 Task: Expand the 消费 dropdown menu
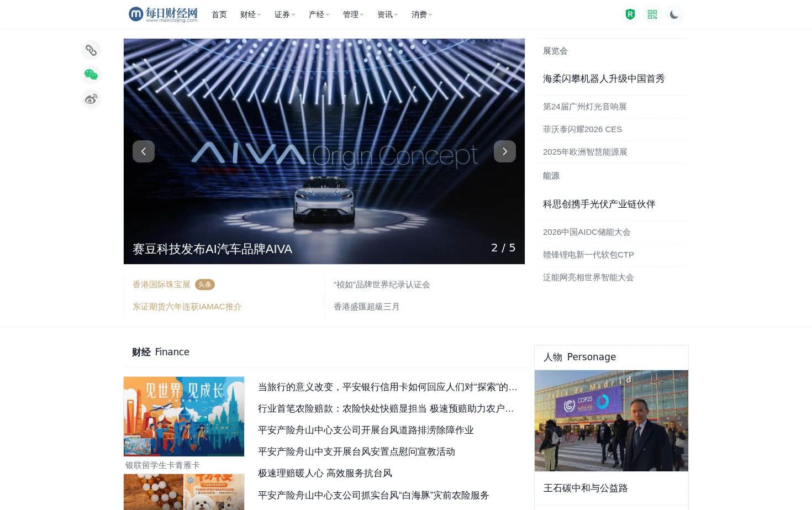point(421,14)
